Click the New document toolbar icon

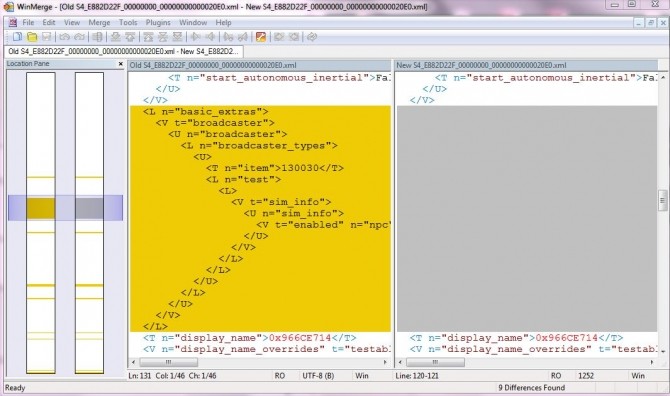click(x=17, y=37)
